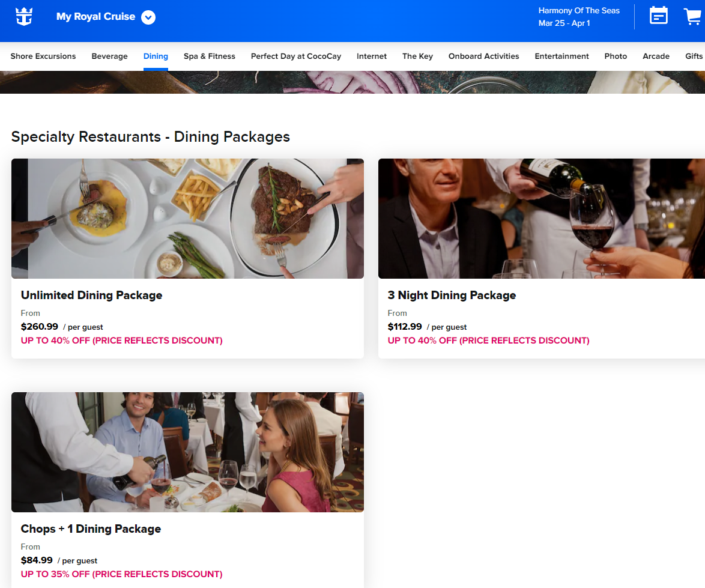
Task: Click the 40% off text under 3 Night Dining
Action: [488, 341]
